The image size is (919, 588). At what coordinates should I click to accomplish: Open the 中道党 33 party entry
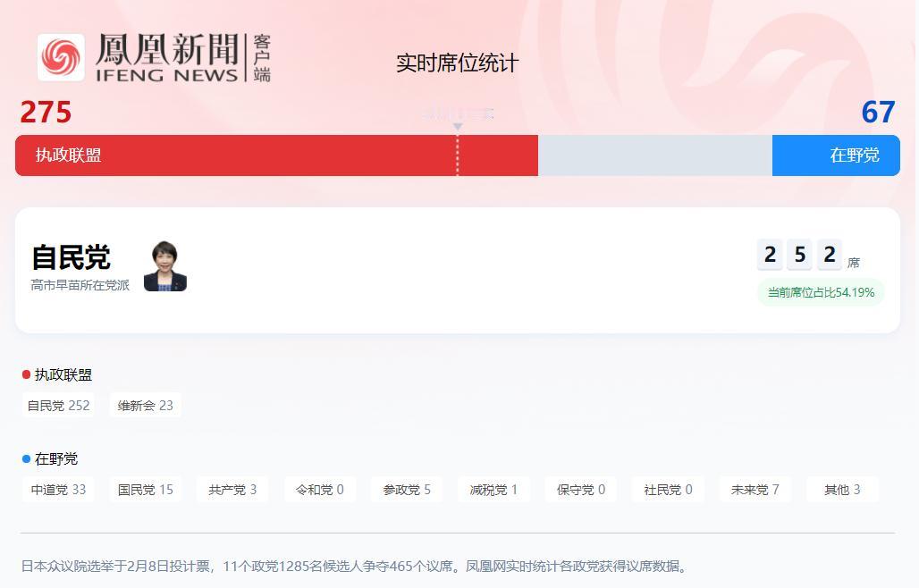[58, 489]
